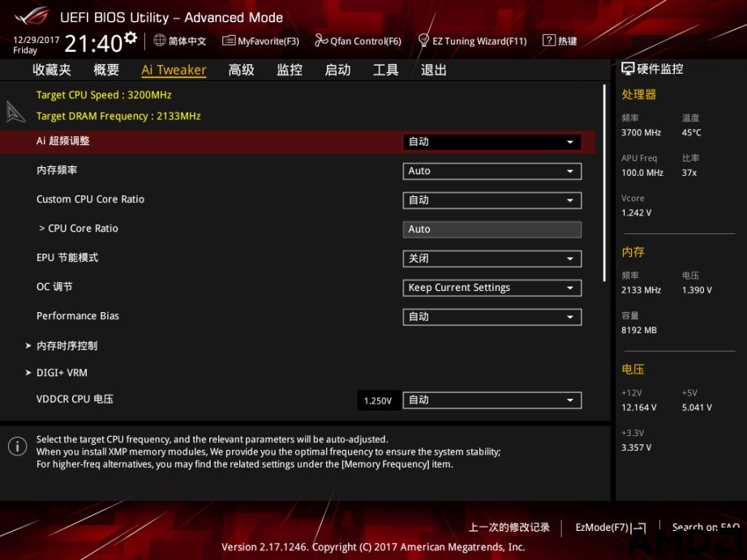The image size is (747, 560).
Task: Open the VDDCR CPU 电压 dropdown
Action: [492, 400]
